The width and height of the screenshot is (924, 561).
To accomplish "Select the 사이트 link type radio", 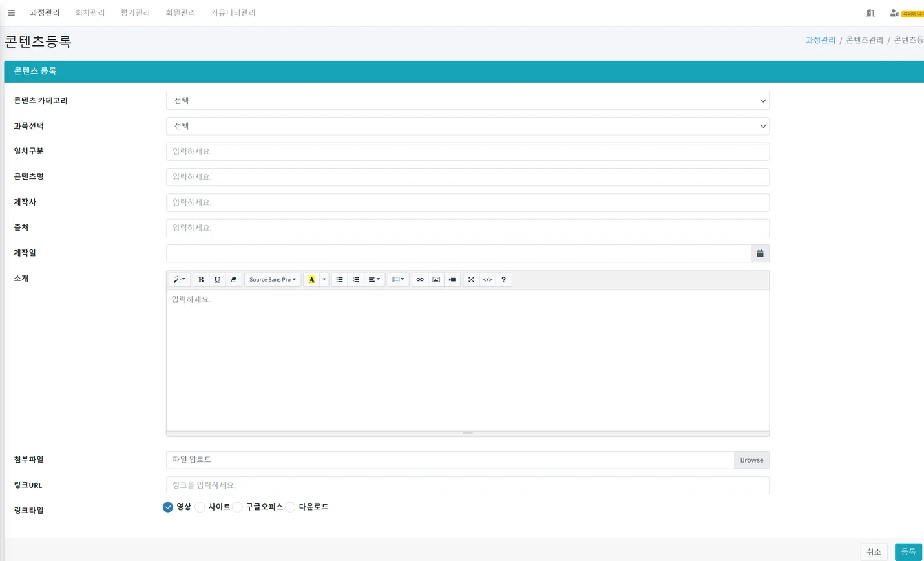I will pos(200,507).
